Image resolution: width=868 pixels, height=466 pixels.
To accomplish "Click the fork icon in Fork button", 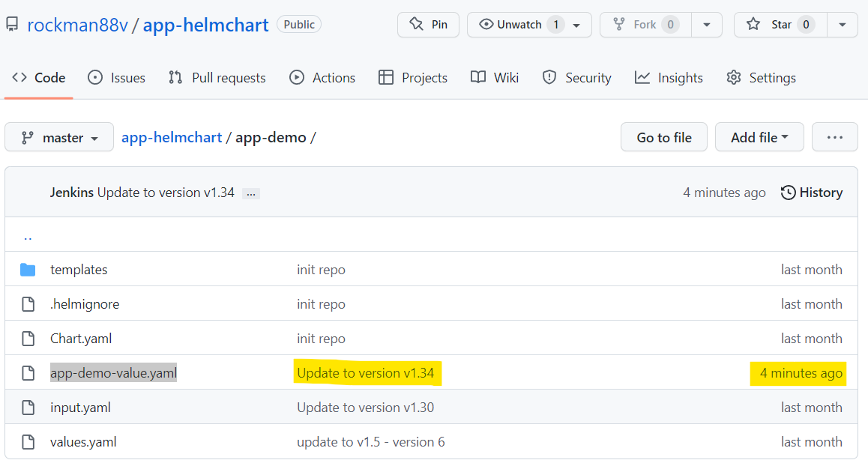I will tap(619, 25).
